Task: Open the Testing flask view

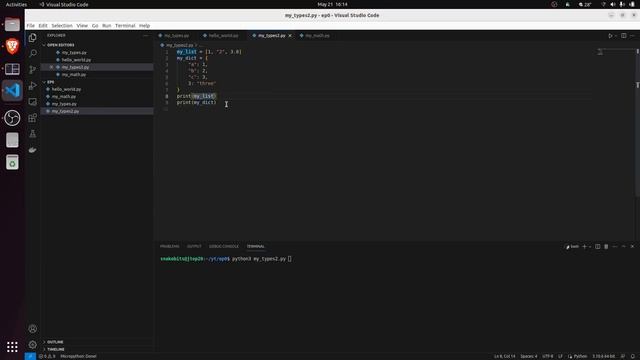Action: click(x=33, y=134)
